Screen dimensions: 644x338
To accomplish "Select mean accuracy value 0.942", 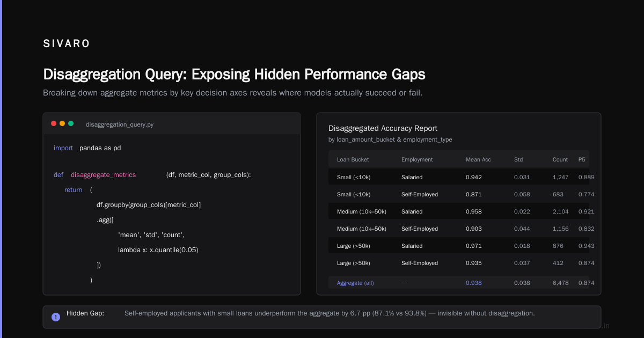I will point(474,177).
